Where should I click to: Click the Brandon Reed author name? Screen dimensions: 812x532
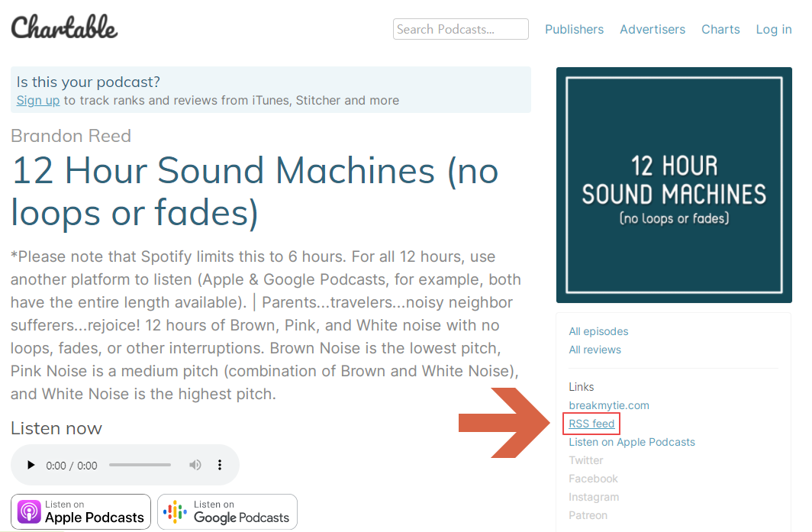coord(71,136)
